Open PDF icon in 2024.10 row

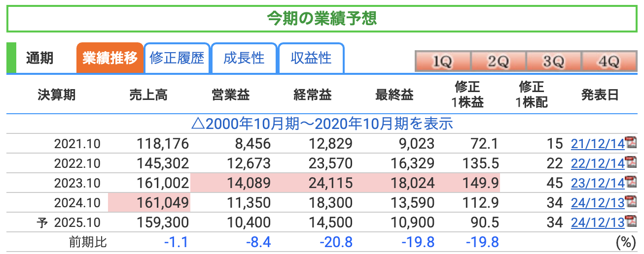(x=630, y=202)
